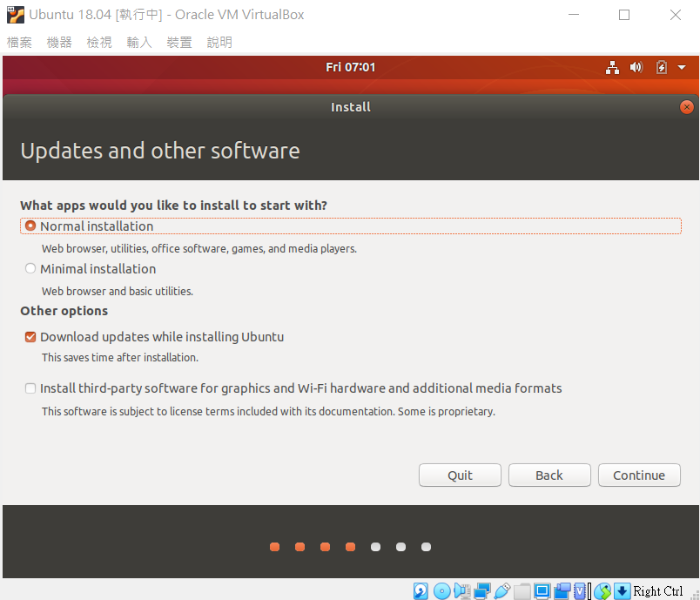Click the USB devices status icon
The width and height of the screenshot is (700, 600).
pos(502,591)
